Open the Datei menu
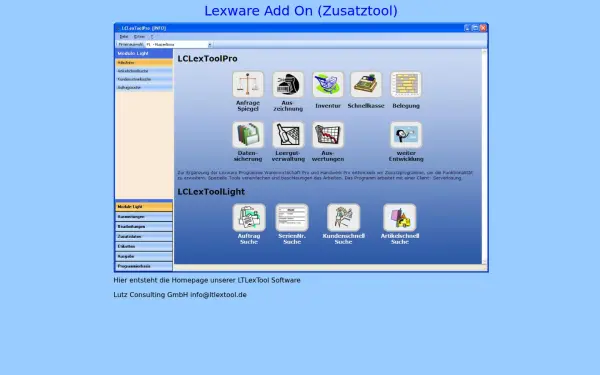 click(124, 37)
